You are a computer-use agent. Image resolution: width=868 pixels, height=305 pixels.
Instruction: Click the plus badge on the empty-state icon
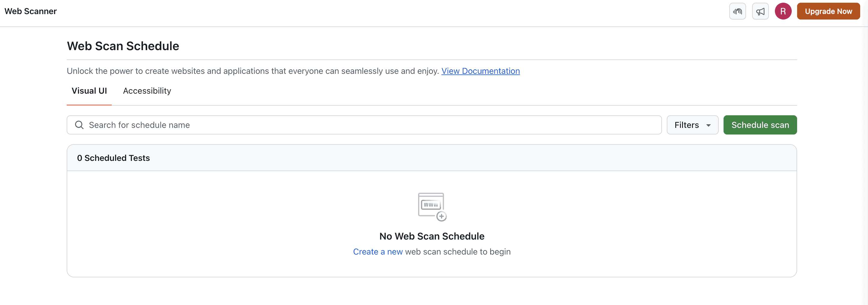point(442,217)
